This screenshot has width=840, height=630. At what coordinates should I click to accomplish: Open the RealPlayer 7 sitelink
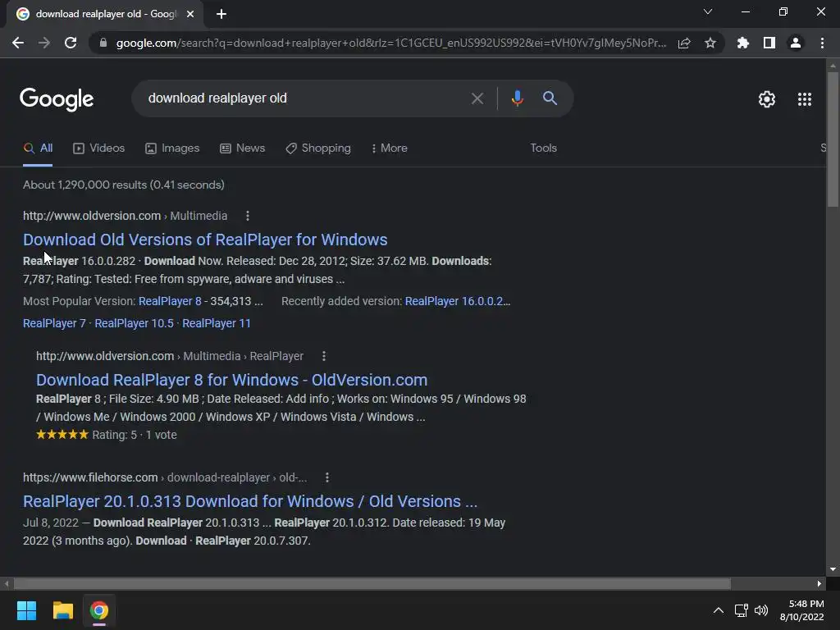[54, 323]
